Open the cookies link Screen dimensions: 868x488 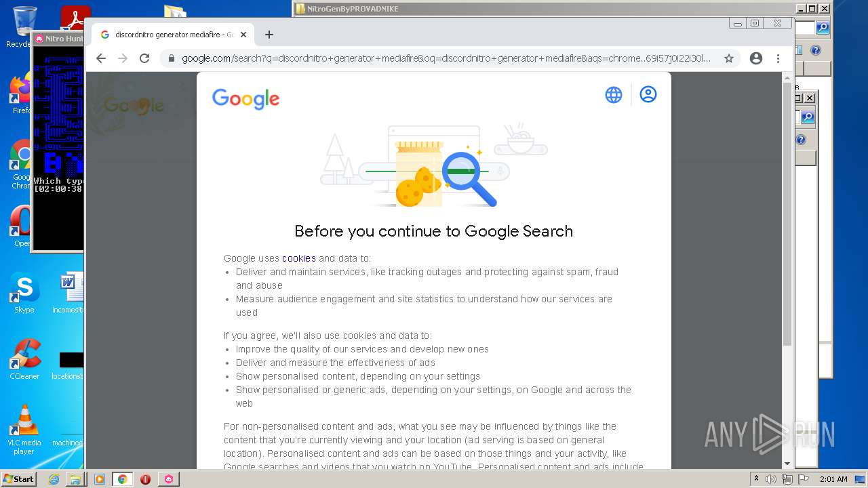299,258
